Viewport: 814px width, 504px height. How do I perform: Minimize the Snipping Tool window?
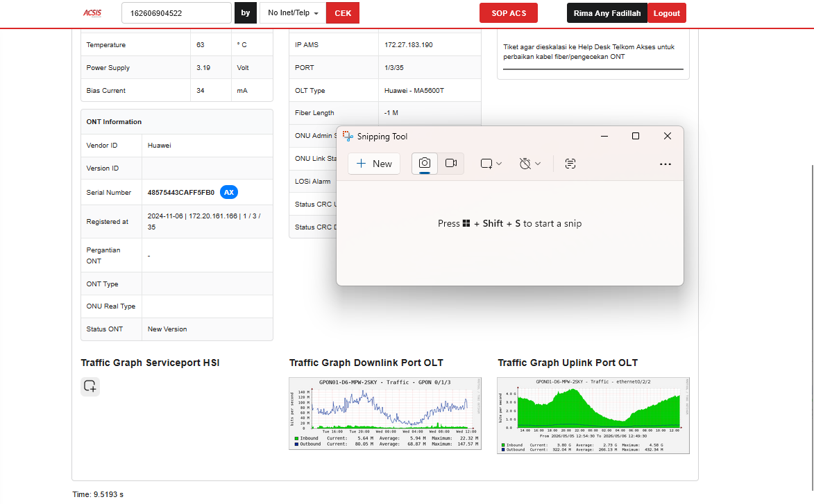click(x=604, y=136)
